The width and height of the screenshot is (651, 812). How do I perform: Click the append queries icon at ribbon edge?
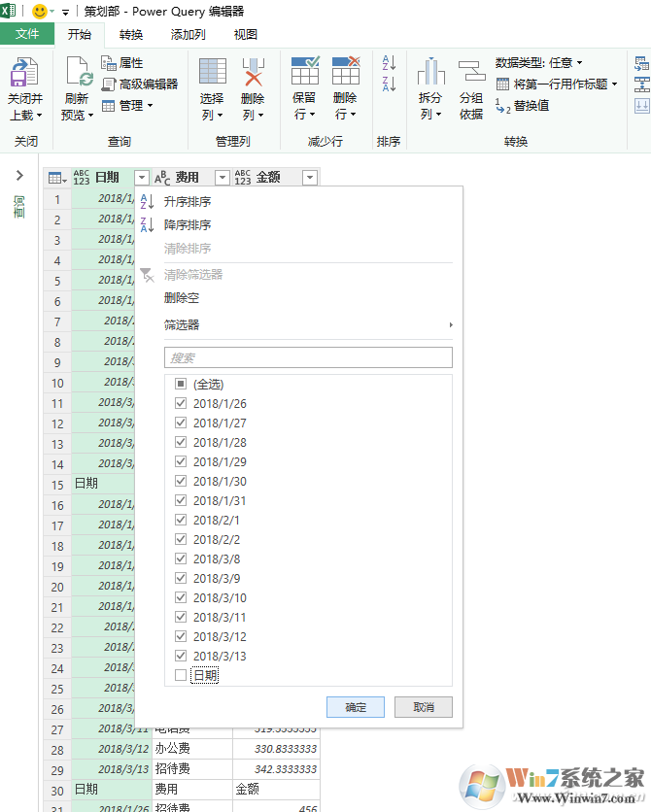[641, 85]
